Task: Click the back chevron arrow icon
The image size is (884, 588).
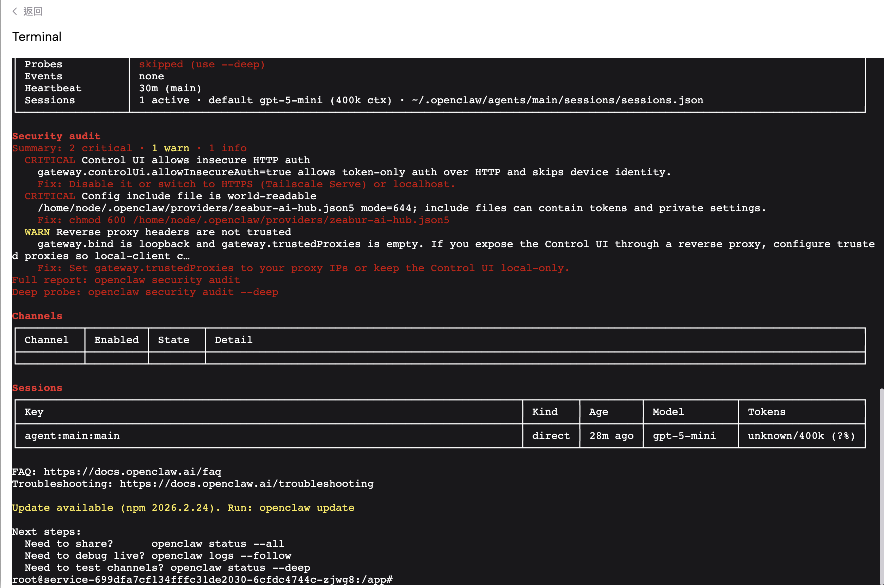Action: tap(14, 11)
